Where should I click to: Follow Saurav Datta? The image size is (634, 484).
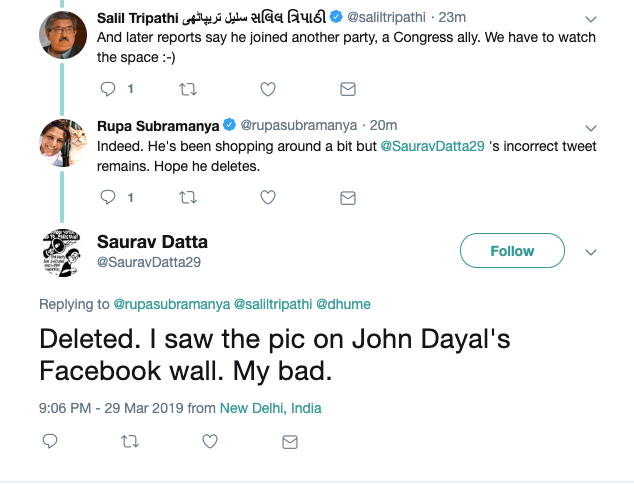point(512,251)
